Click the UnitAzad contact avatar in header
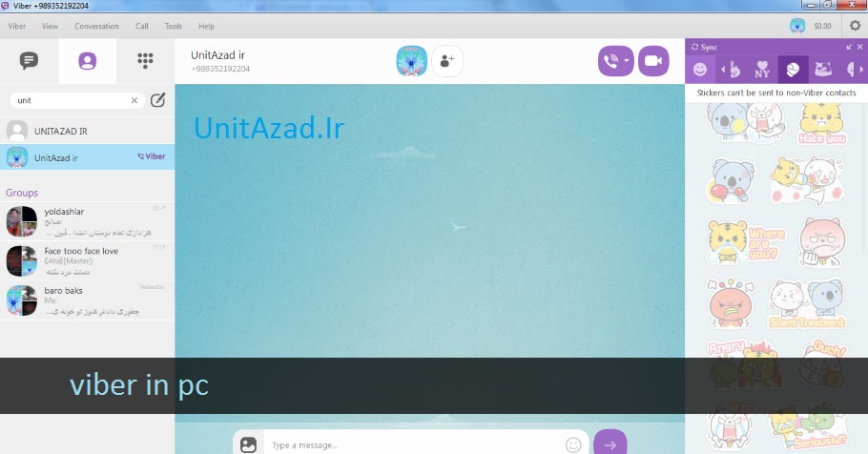The image size is (868, 454). coord(411,61)
